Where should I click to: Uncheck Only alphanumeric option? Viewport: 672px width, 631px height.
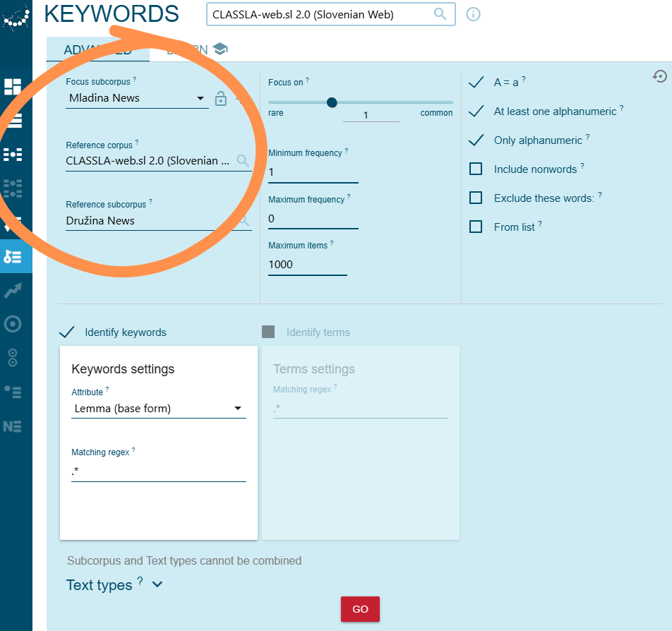pos(476,140)
